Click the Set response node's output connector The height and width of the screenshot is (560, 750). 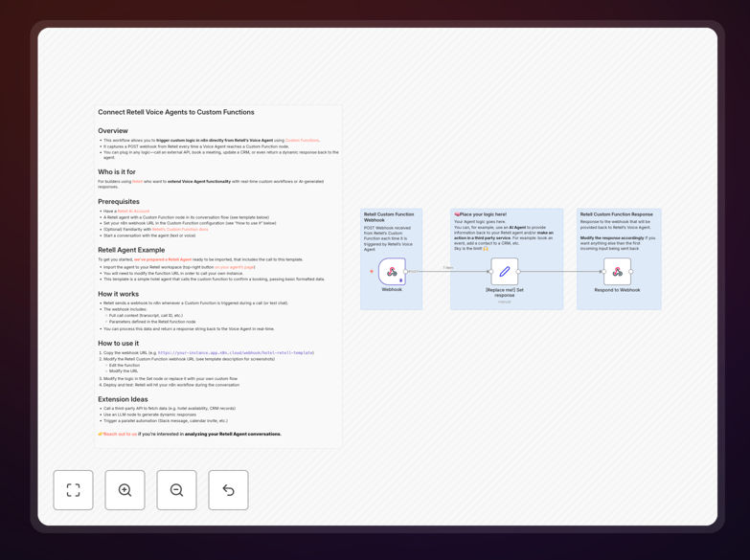coord(518,272)
